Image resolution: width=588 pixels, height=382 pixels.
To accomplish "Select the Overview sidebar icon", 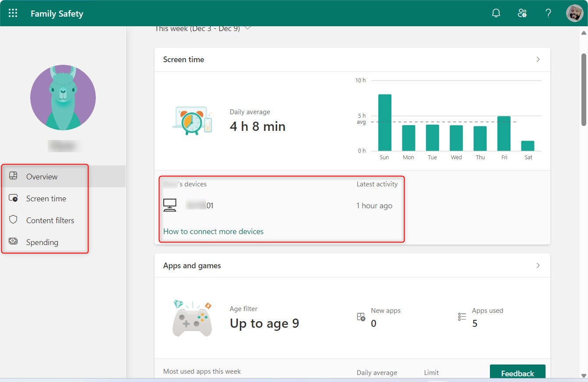I will (14, 176).
